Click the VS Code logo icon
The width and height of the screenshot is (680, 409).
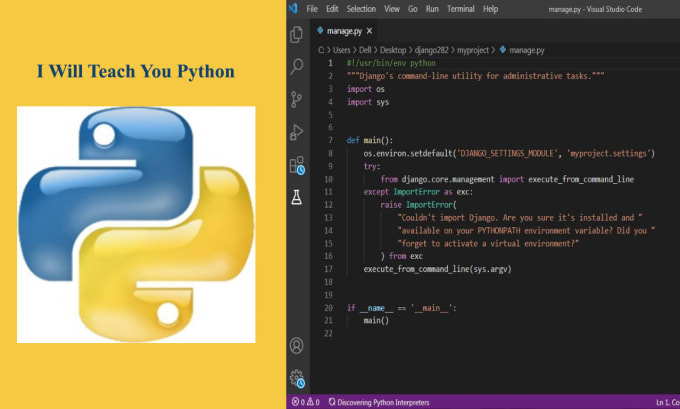click(293, 8)
